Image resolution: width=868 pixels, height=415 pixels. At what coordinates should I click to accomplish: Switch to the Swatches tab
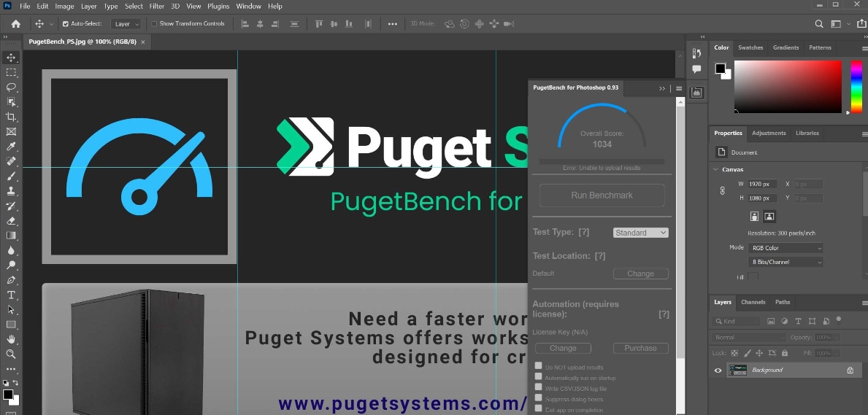(x=750, y=47)
